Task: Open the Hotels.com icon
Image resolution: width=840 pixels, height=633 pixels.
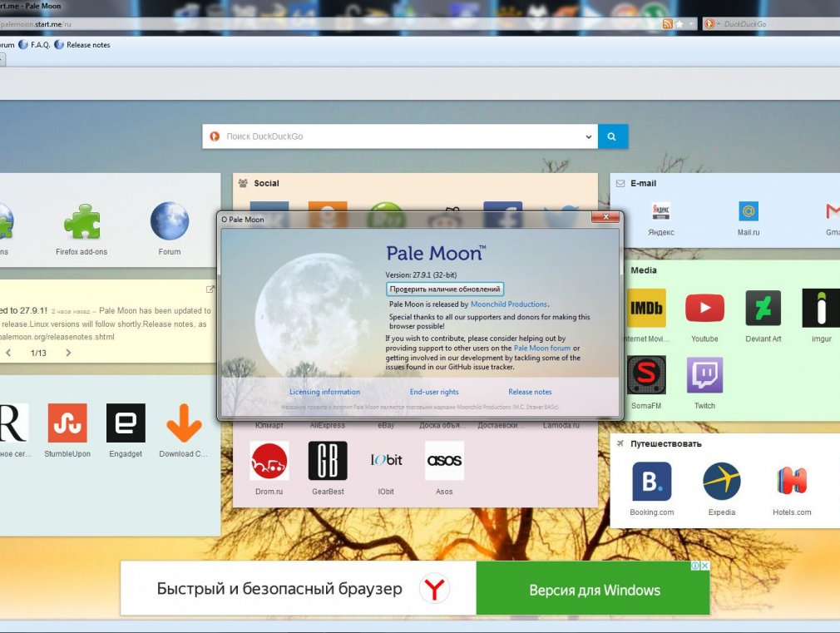Action: pos(792,482)
